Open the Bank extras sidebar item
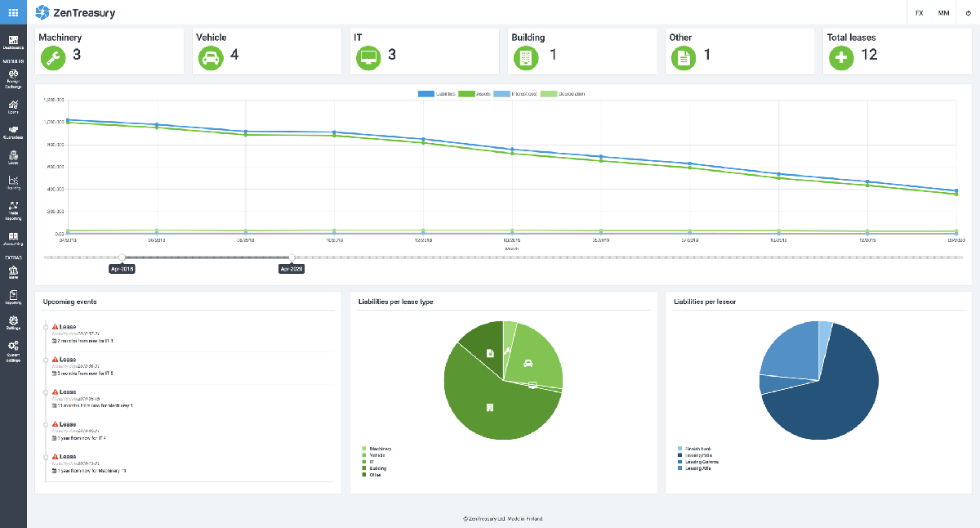 click(x=13, y=271)
